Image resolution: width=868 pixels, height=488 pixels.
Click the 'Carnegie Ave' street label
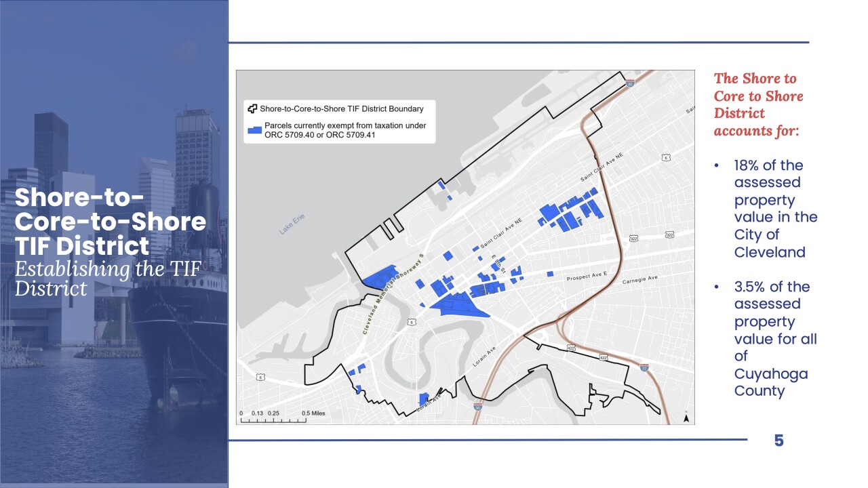(x=641, y=279)
